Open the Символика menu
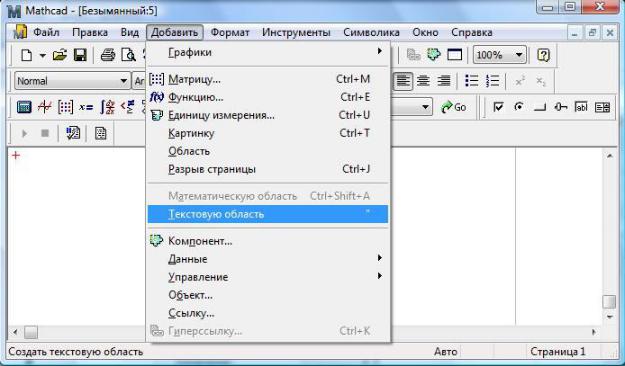 pyautogui.click(x=371, y=32)
